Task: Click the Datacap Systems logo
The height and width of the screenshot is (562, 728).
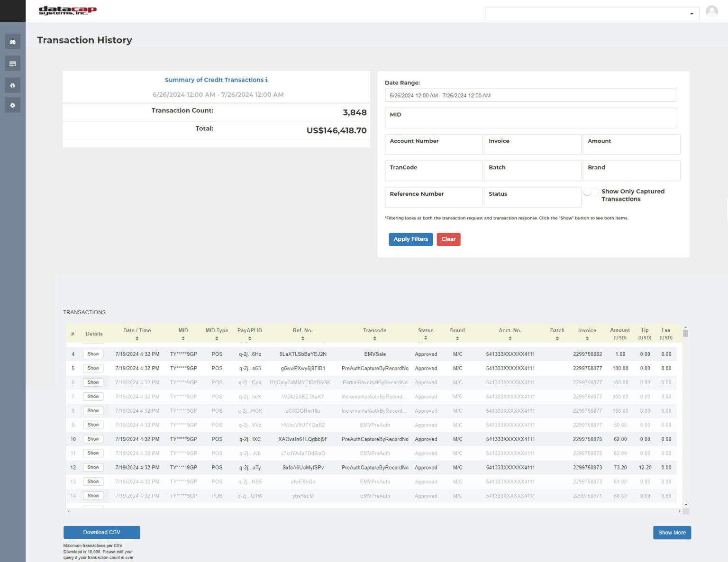Action: click(67, 10)
